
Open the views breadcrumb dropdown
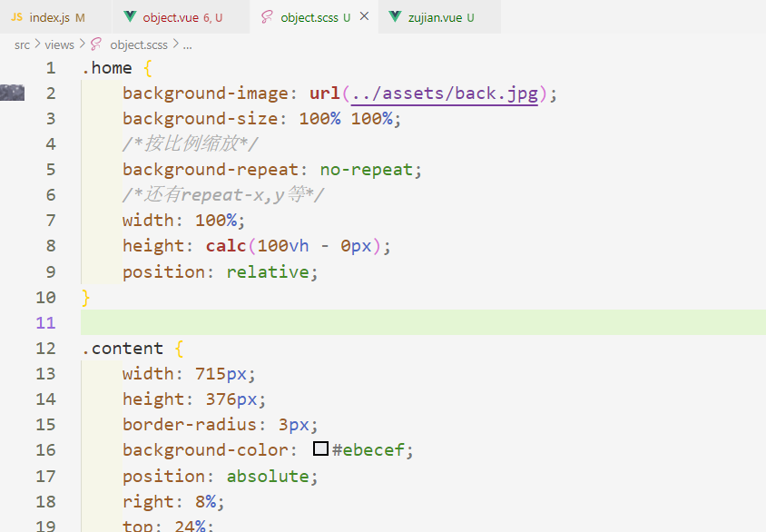tap(59, 44)
